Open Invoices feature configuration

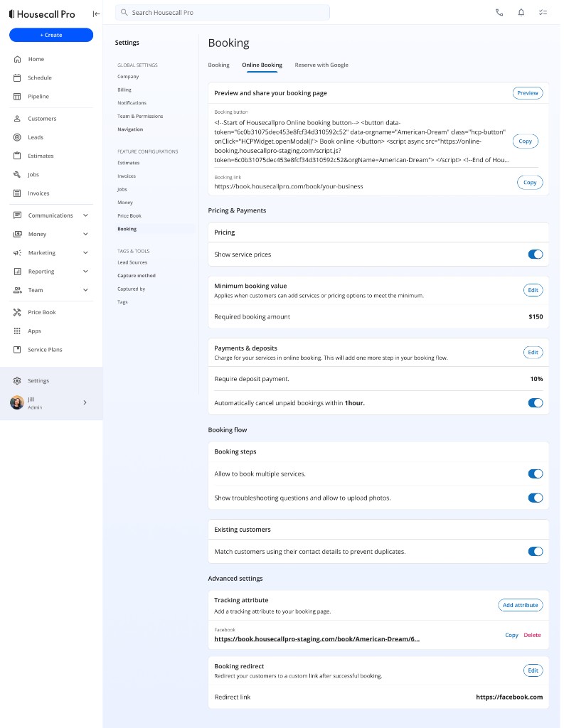coord(127,176)
